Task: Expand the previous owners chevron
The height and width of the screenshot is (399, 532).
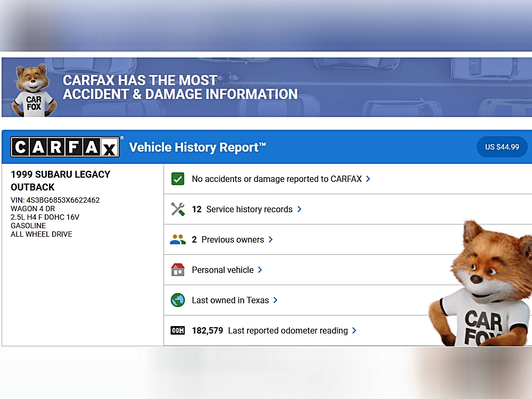Action: coord(270,239)
